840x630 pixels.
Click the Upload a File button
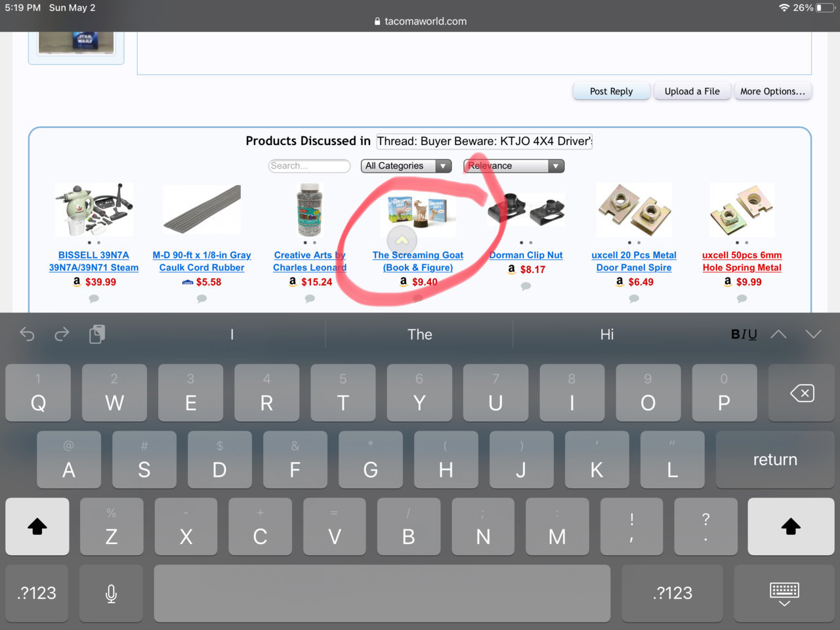692,91
